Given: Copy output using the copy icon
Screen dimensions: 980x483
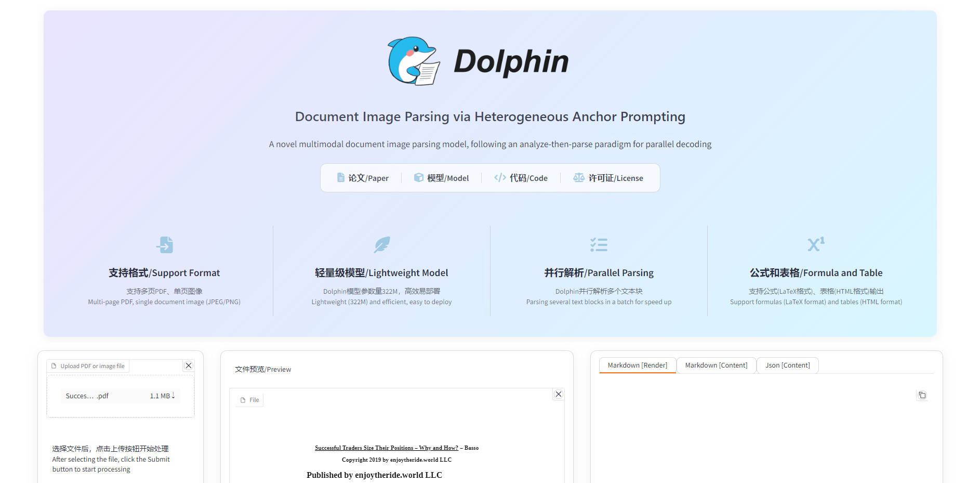Looking at the screenshot, I should point(922,395).
